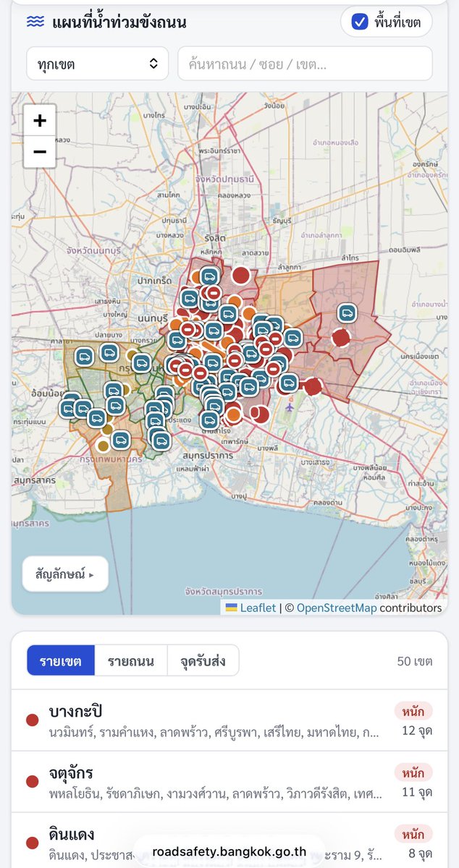Viewport: 459px width, 868px height.
Task: Select the red flood circle below the far-east truck marker
Action: pyautogui.click(x=341, y=338)
